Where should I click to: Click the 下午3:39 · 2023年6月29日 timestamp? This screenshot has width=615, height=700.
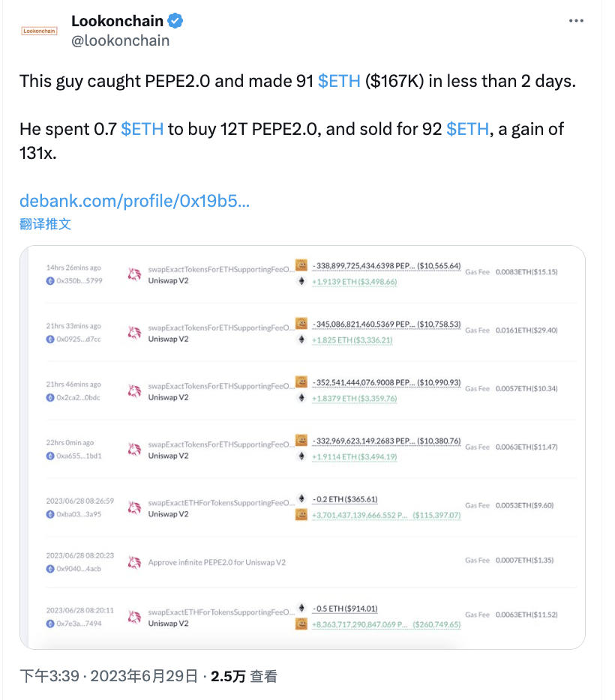click(109, 676)
